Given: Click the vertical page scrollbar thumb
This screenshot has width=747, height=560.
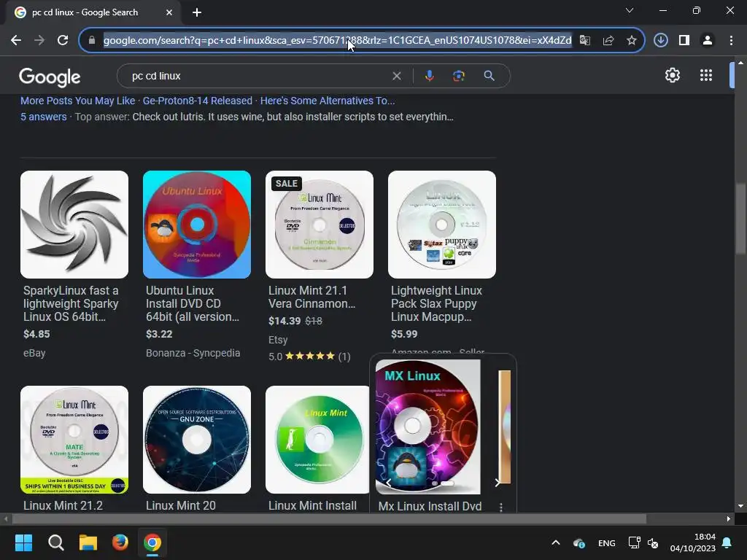Looking at the screenshot, I should (x=740, y=219).
